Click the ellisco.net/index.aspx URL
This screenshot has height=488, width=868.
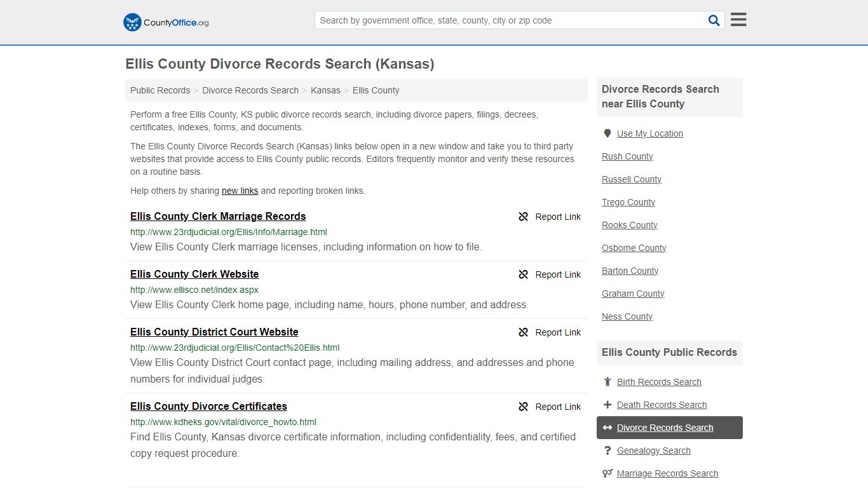[194, 290]
